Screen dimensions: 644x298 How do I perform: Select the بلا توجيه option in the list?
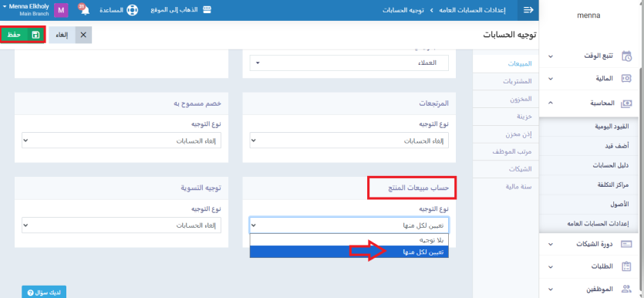[x=349, y=239]
